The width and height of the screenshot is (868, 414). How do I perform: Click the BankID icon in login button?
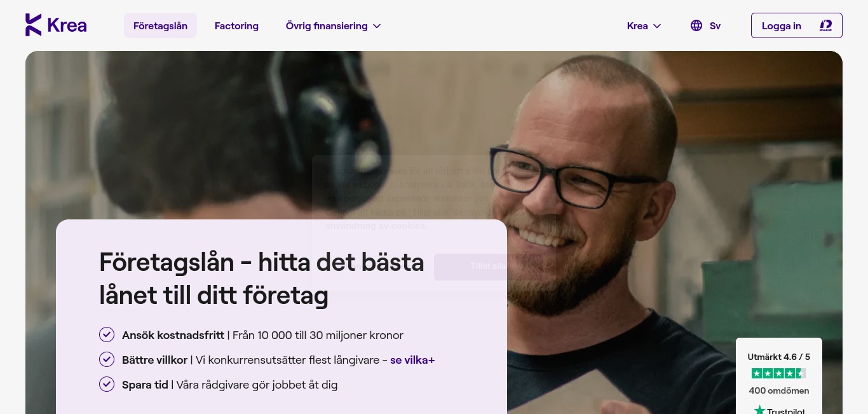[825, 25]
